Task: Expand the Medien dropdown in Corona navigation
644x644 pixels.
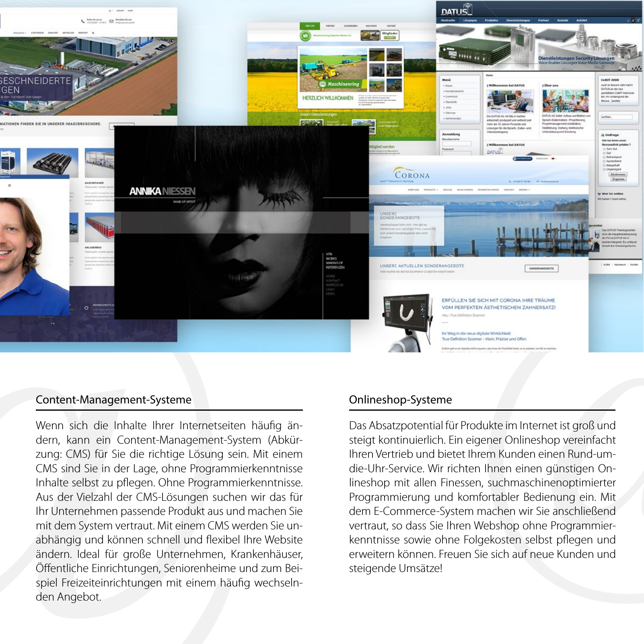Action: [524, 189]
